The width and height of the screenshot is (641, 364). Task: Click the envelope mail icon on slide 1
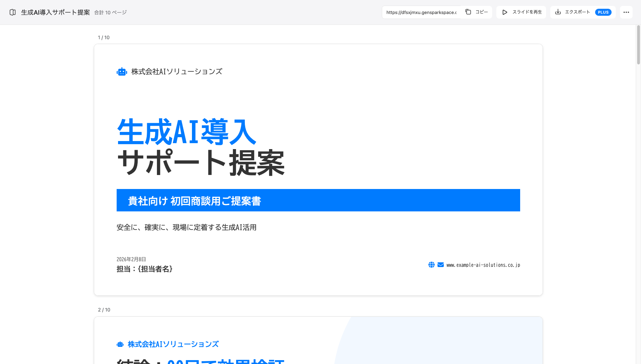(441, 265)
